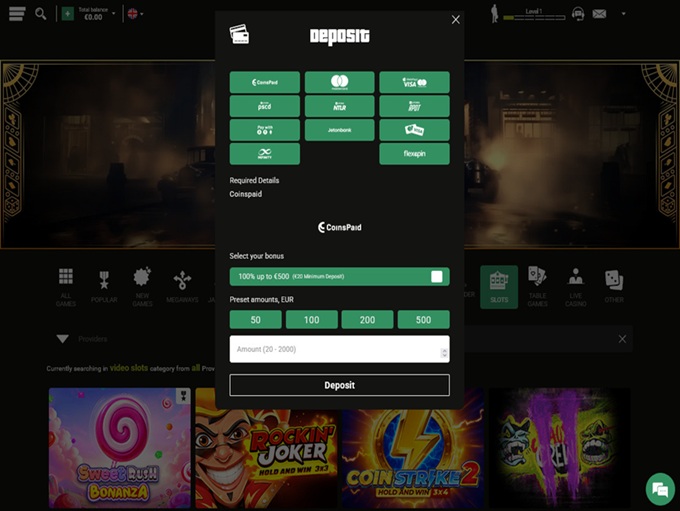Open the All Games category
Image resolution: width=680 pixels, height=511 pixels.
66,286
